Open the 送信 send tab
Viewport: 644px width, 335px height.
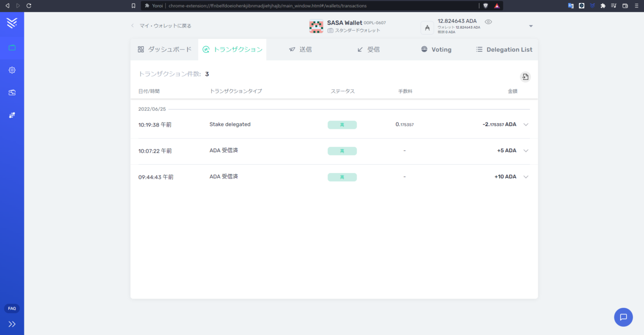click(x=300, y=50)
